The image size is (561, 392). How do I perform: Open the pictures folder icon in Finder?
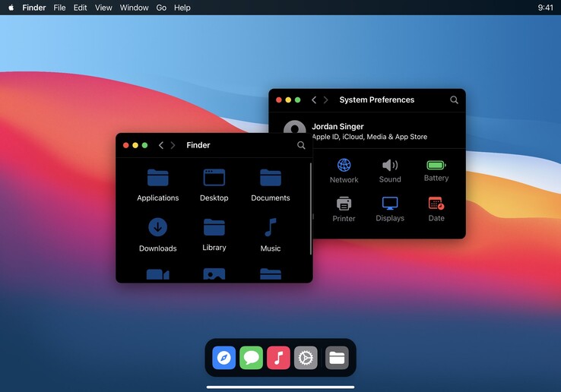[x=214, y=274]
